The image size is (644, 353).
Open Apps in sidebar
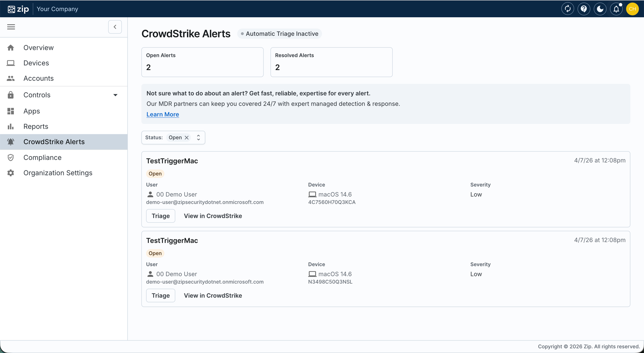coord(64,111)
